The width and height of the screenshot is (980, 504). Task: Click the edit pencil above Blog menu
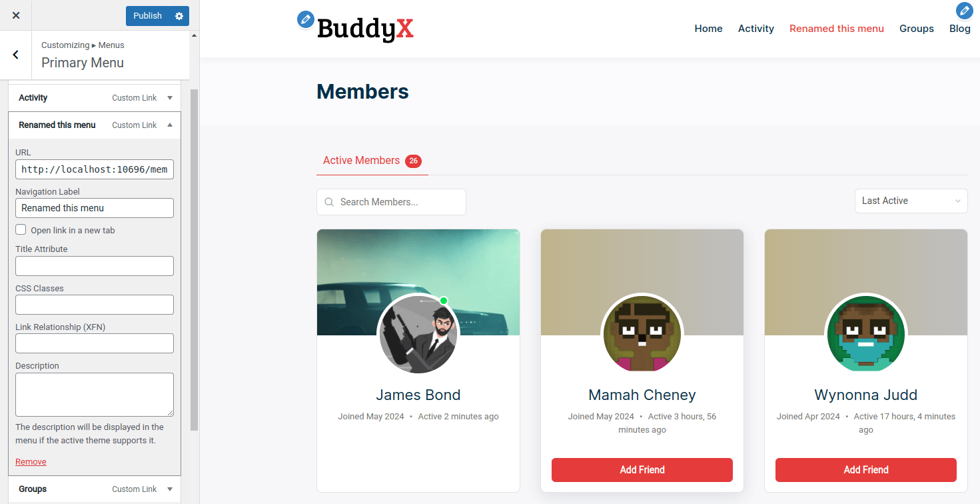pyautogui.click(x=964, y=10)
